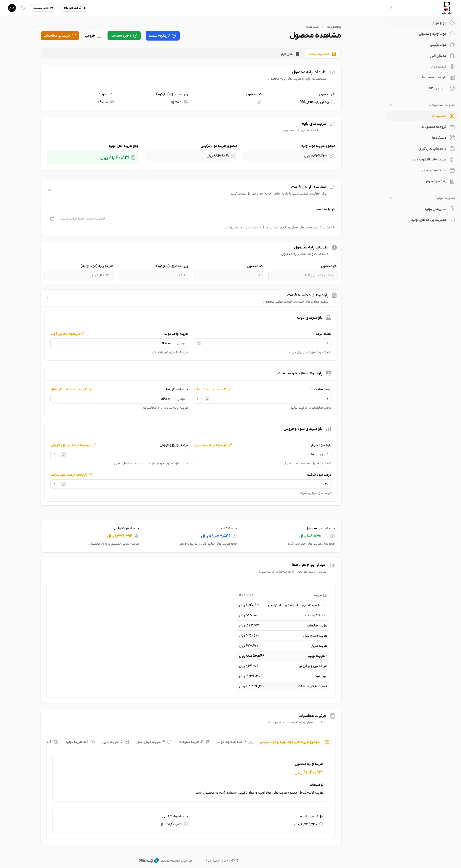Click the user avatar in the top bar
The image size is (461, 868).
pyautogui.click(x=12, y=8)
